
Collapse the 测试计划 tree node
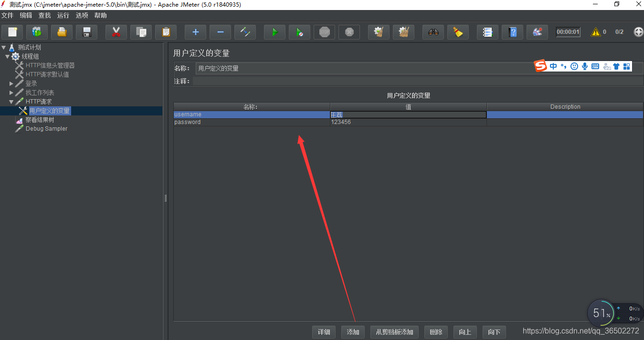pyautogui.click(x=4, y=48)
